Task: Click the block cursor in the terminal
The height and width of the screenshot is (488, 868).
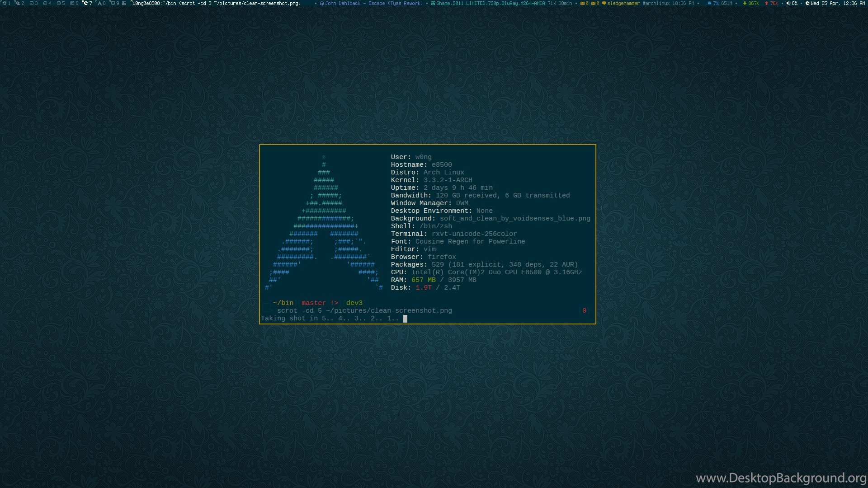Action: click(x=405, y=318)
